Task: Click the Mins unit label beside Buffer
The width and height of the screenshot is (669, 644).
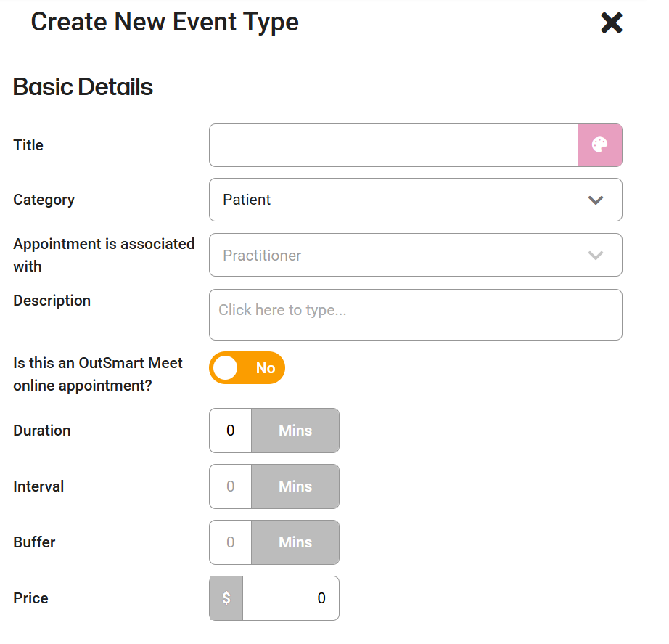Action: point(295,542)
